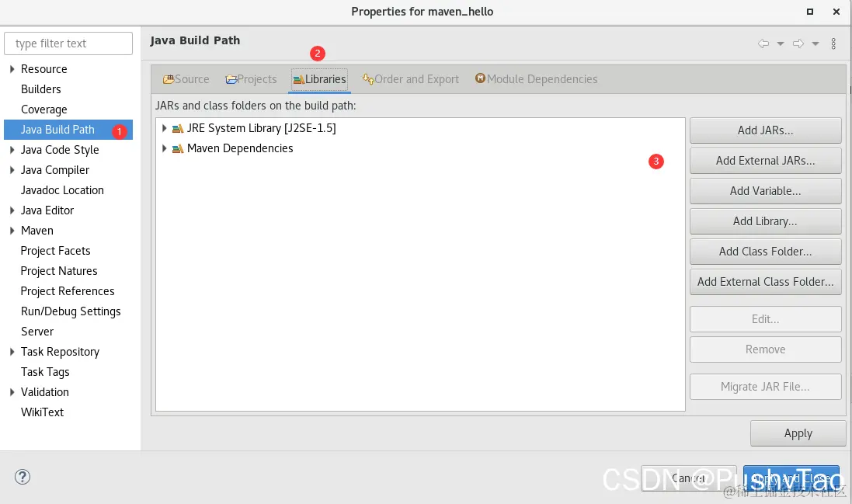The height and width of the screenshot is (504, 852).
Task: Click the back navigation arrow icon
Action: pos(763,43)
